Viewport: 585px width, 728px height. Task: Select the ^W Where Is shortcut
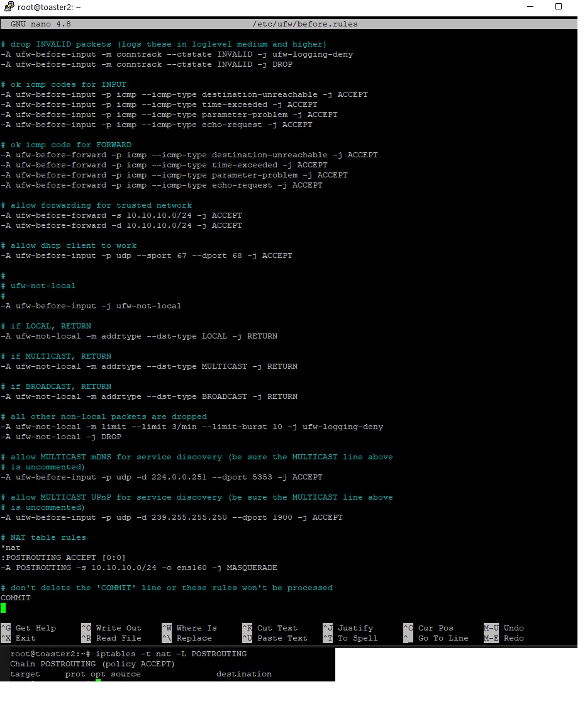pos(189,628)
